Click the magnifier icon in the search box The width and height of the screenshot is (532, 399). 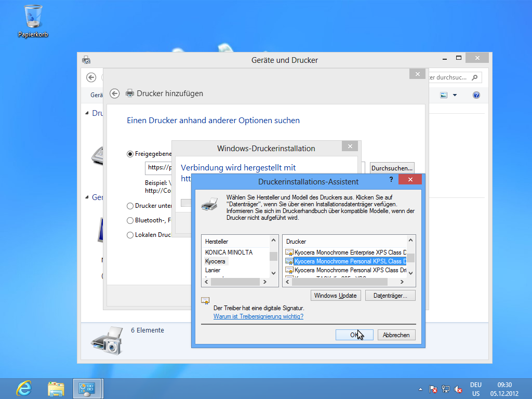[x=475, y=77]
